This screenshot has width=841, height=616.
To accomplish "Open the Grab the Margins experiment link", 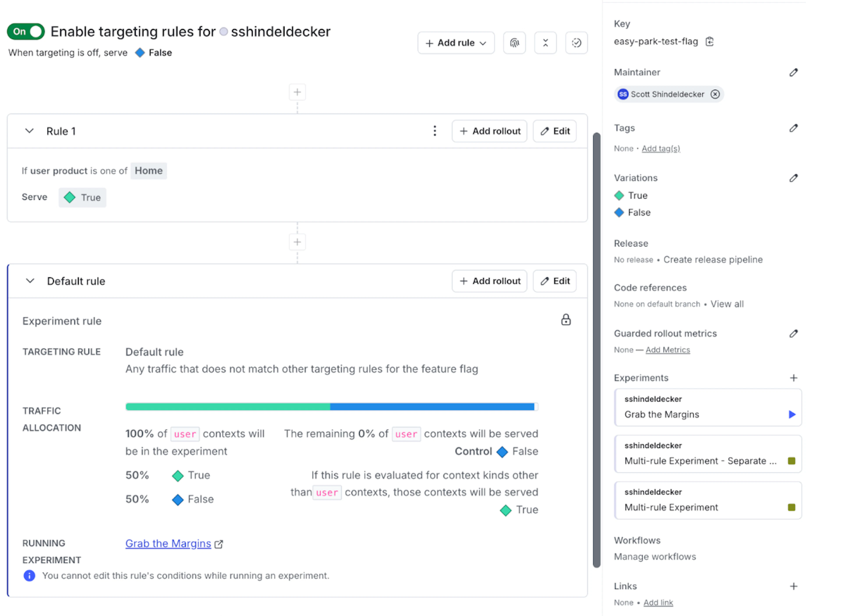I will [168, 543].
